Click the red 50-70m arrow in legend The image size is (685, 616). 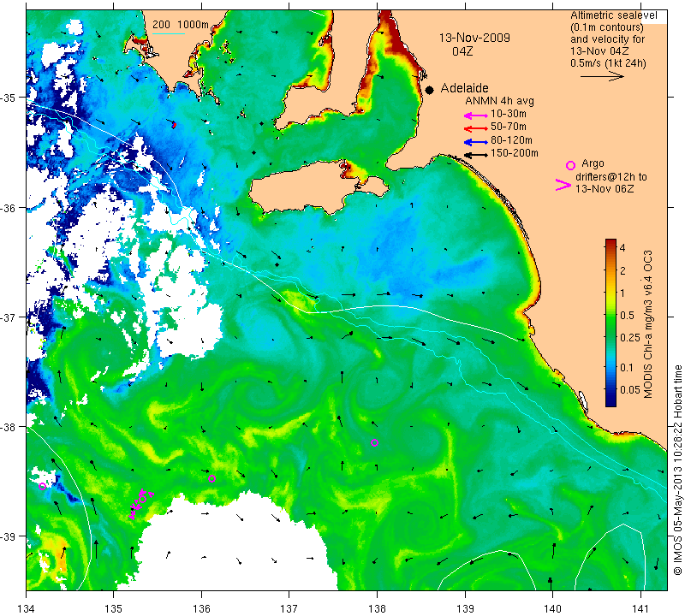click(x=476, y=128)
